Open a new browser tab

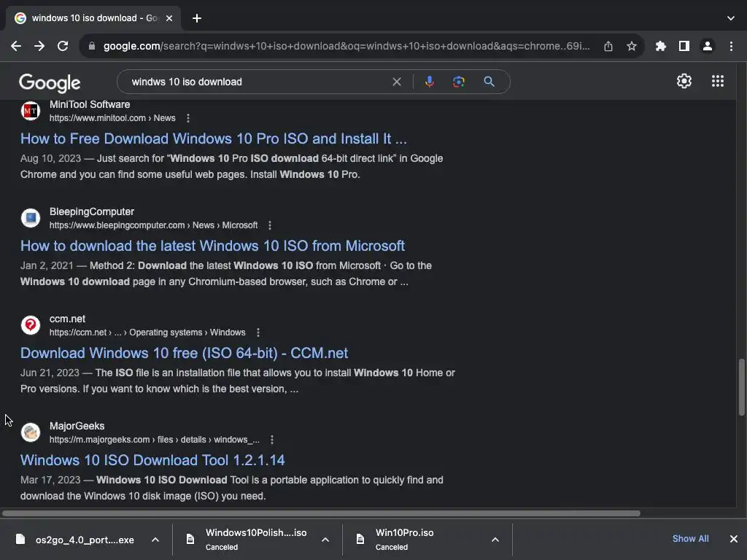coord(197,18)
